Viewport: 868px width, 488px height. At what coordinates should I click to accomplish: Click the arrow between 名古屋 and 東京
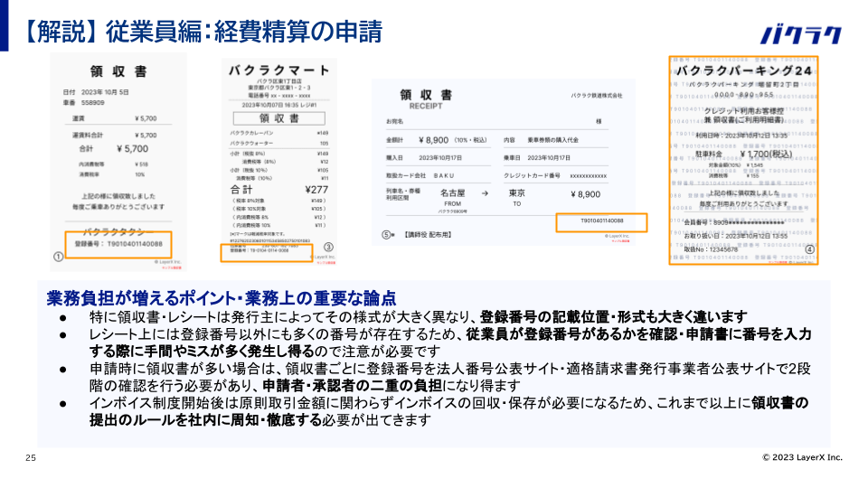click(x=485, y=193)
